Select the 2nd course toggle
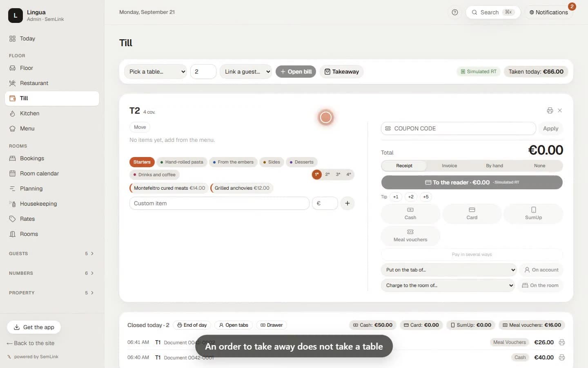Viewport: 588px width, 368px height. [x=327, y=174]
